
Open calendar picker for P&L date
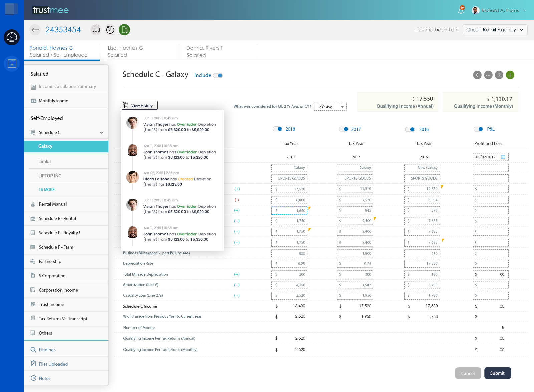[503, 157]
